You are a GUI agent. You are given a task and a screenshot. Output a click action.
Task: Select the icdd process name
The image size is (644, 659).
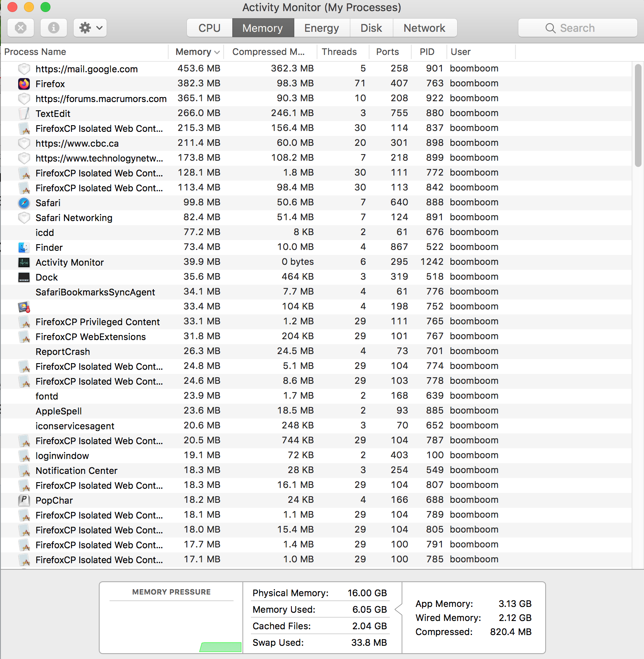pos(45,233)
